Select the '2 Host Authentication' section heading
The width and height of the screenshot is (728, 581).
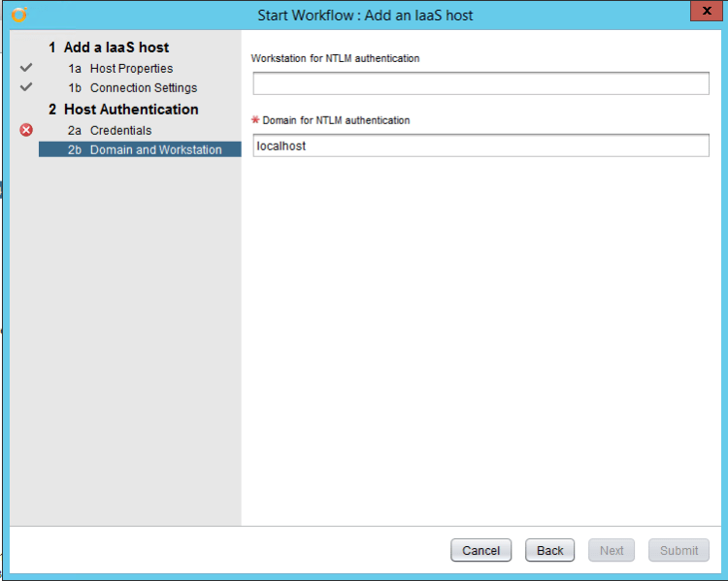tap(123, 110)
